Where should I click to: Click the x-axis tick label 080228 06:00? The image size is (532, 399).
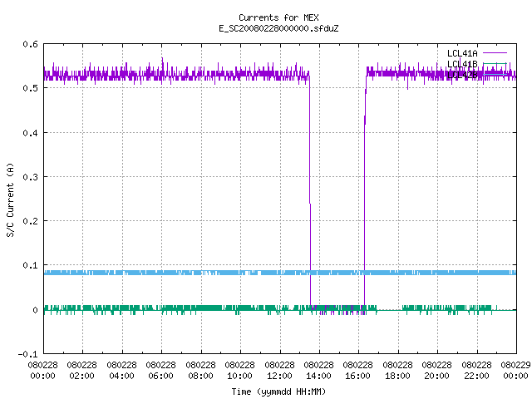[161, 371]
